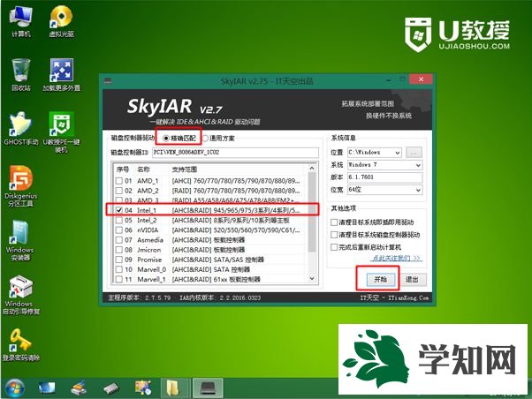Check the 11 Marvell_1 driver checkbox
The height and width of the screenshot is (399, 532).
119,279
